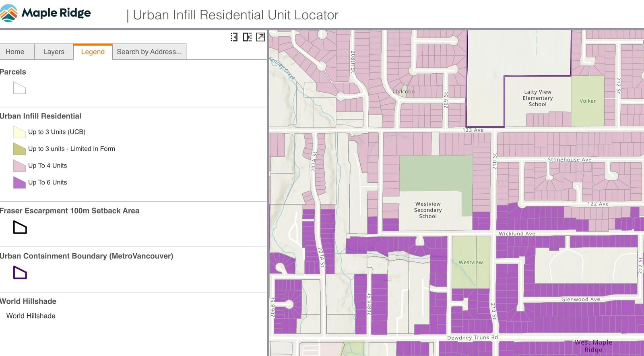Click the 'Wicklund Ave' road label
The image size is (644, 356).
point(517,234)
